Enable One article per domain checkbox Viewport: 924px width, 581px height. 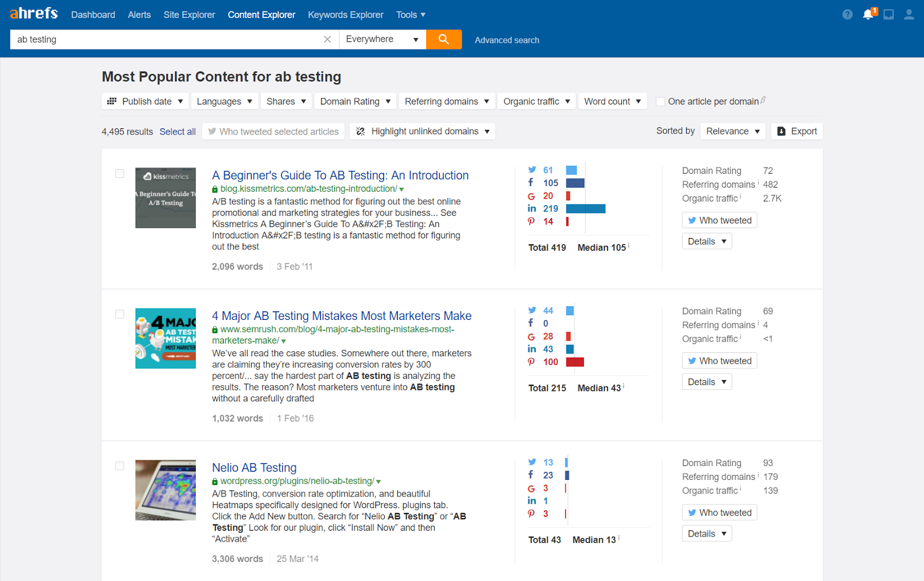pyautogui.click(x=661, y=102)
